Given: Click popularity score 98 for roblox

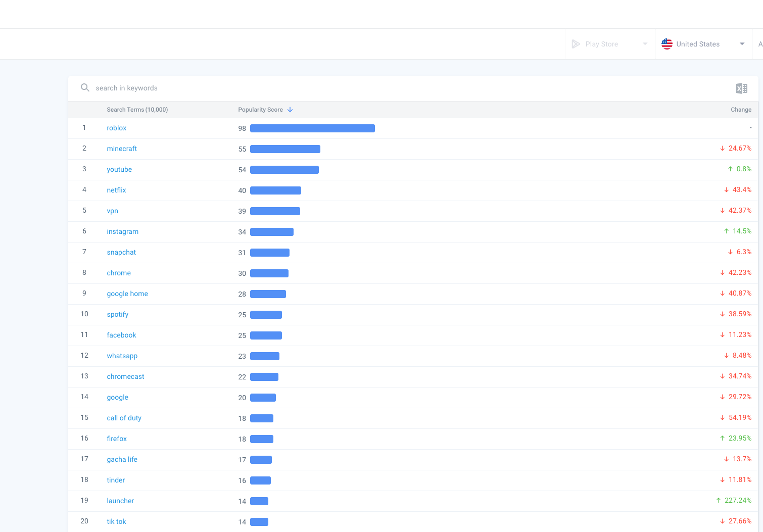Looking at the screenshot, I should click(x=242, y=129).
